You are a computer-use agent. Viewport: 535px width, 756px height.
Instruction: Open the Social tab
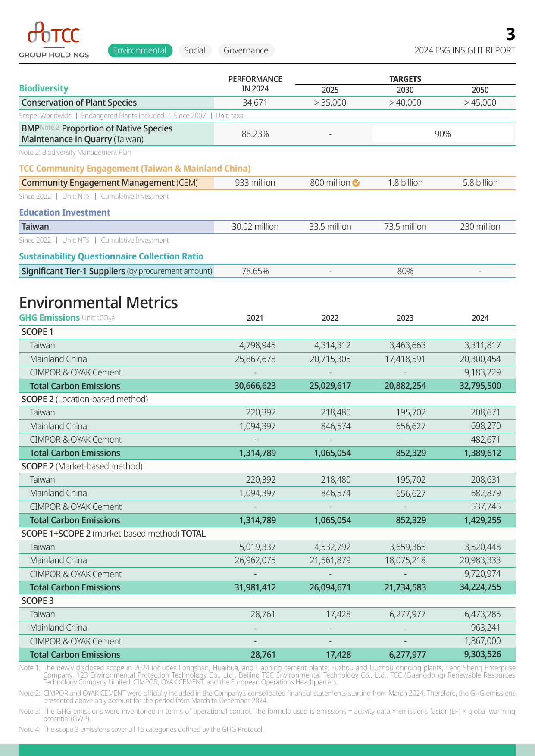click(x=194, y=50)
